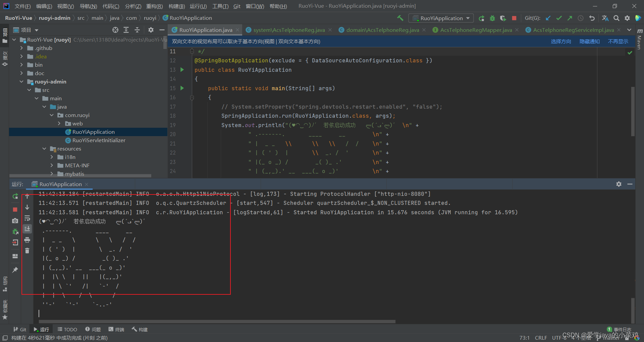Stop the running application in top toolbar
Screen dimensions: 644x342
(514, 18)
